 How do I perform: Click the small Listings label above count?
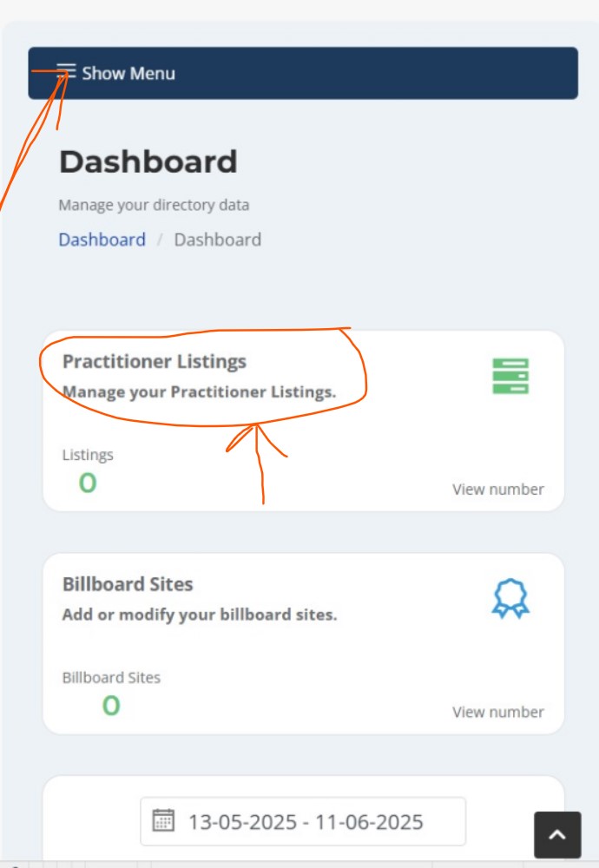point(88,455)
